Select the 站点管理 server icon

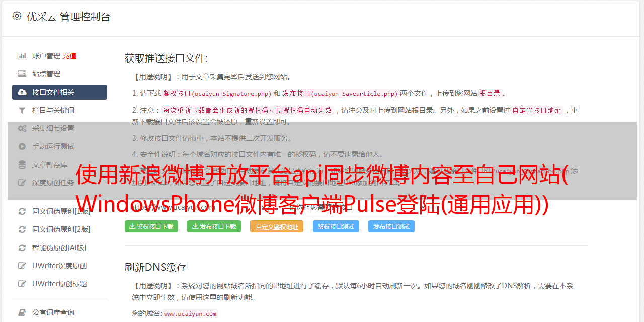click(22, 74)
